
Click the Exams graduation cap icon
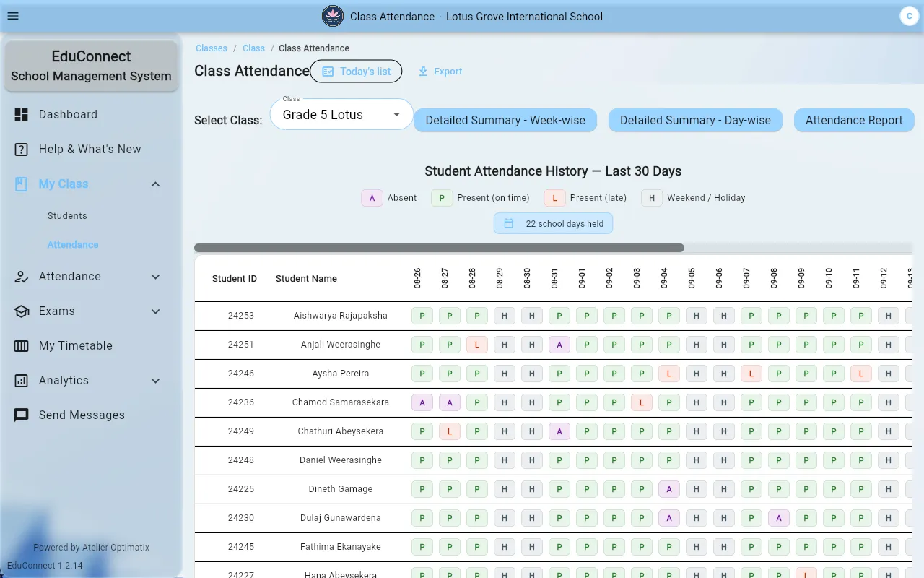pyautogui.click(x=22, y=311)
